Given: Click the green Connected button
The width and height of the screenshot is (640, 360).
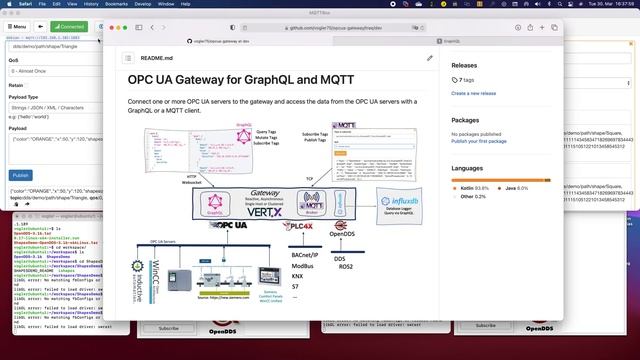Looking at the screenshot, I should [69, 27].
